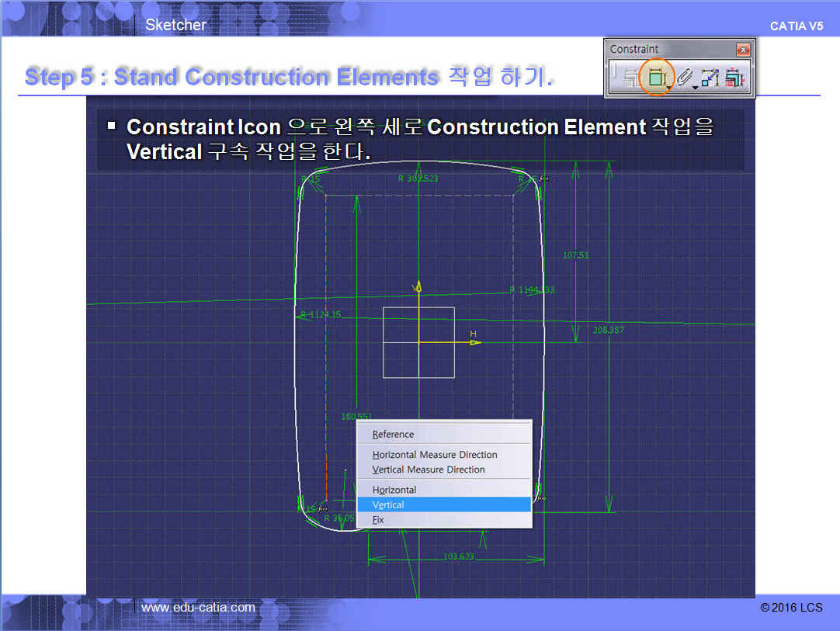Screen dimensions: 840x631
Task: Click the Constraint tool icon circled in orange
Action: [656, 78]
